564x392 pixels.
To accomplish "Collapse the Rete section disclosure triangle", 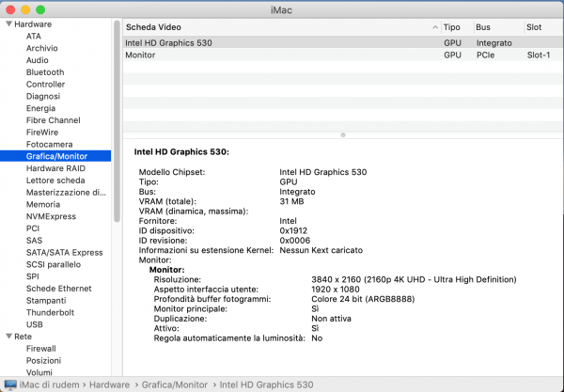I will pos(8,337).
